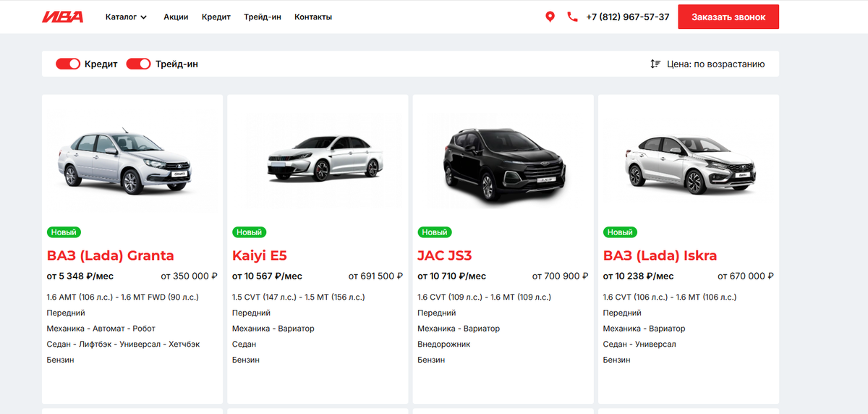The image size is (868, 414).
Task: Click the price от 691 500 ₽
Action: (375, 276)
